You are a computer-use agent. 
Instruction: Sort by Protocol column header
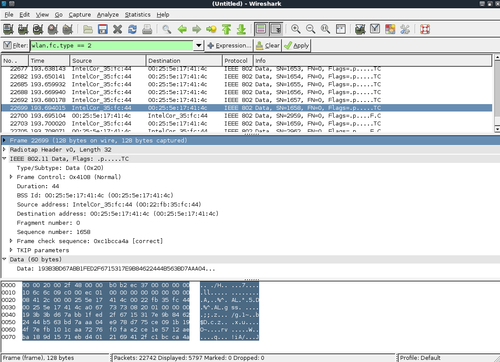tap(238, 61)
